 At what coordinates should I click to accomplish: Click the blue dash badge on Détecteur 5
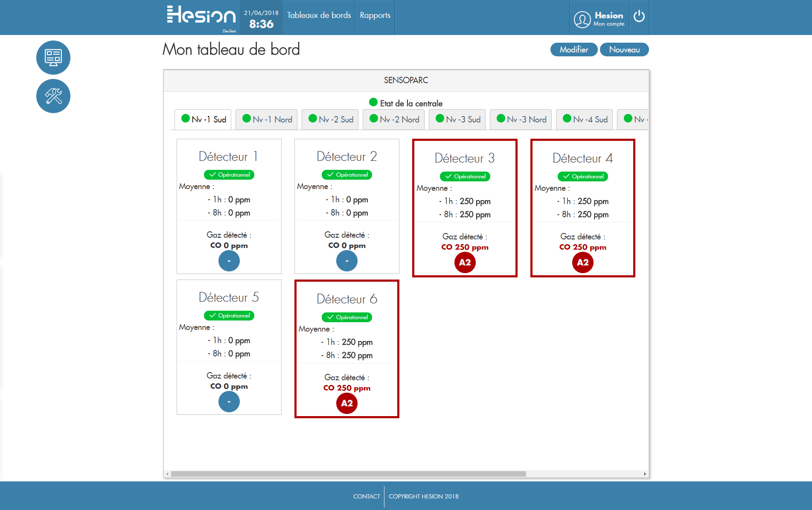click(229, 402)
